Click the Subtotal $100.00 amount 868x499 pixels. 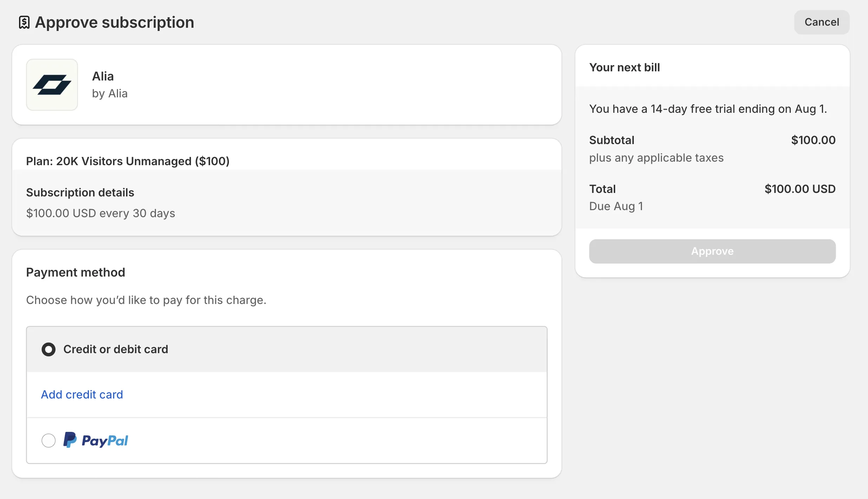coord(813,140)
